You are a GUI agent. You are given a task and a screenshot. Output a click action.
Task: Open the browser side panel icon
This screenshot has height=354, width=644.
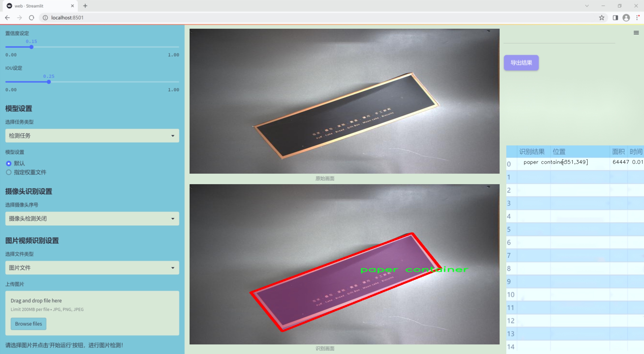615,18
